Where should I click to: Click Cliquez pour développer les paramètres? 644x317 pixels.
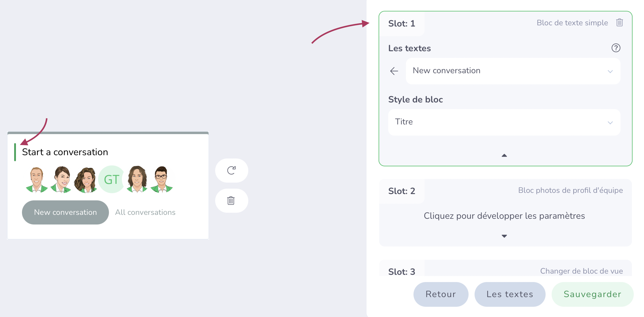coord(504,216)
